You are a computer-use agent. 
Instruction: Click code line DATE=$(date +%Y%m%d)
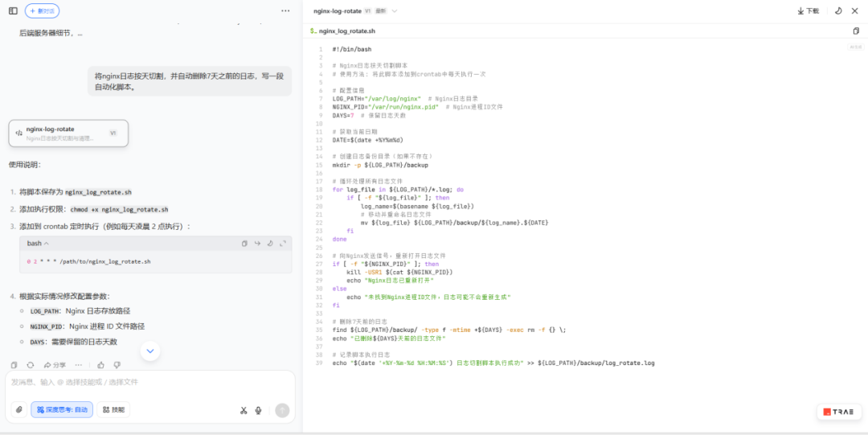coord(367,140)
